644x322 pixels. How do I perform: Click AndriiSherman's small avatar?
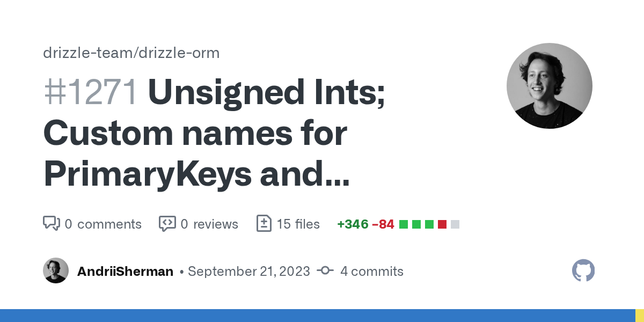[56, 271]
